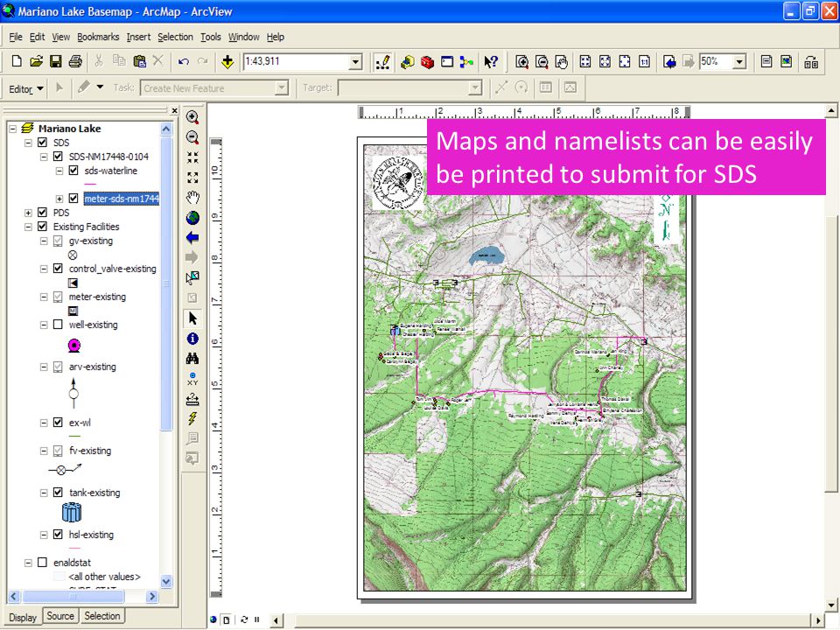Switch to the Selection tab in table of contents

pos(101,616)
